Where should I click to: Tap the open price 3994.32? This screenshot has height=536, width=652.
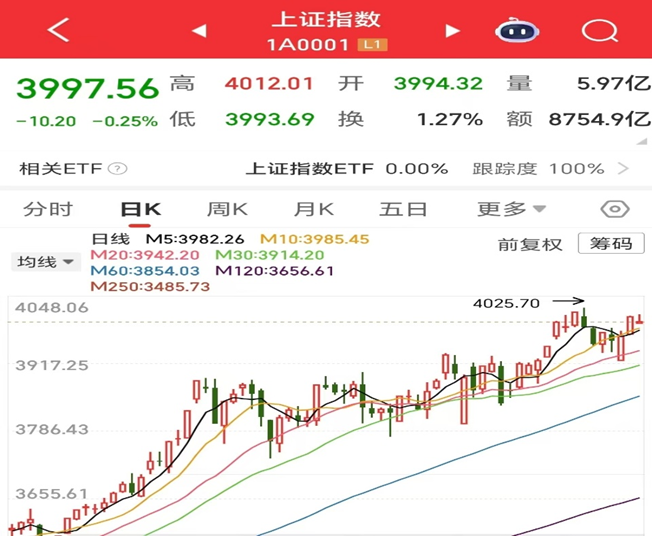pos(438,84)
